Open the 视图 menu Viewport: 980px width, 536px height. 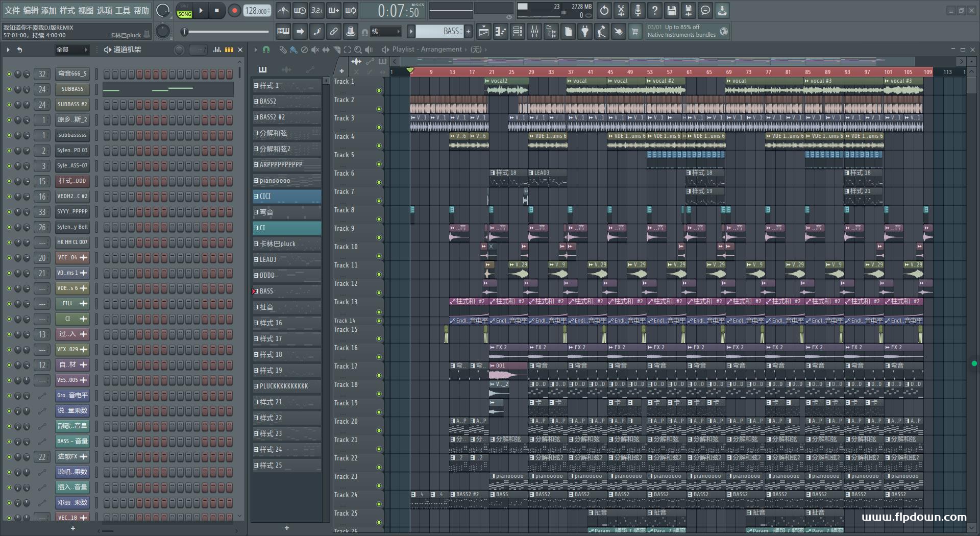[x=86, y=11]
